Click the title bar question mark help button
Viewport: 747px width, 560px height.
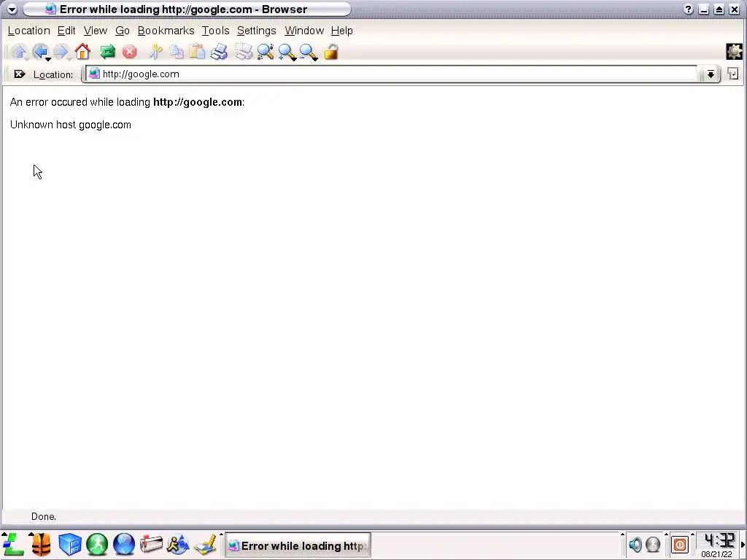point(688,9)
